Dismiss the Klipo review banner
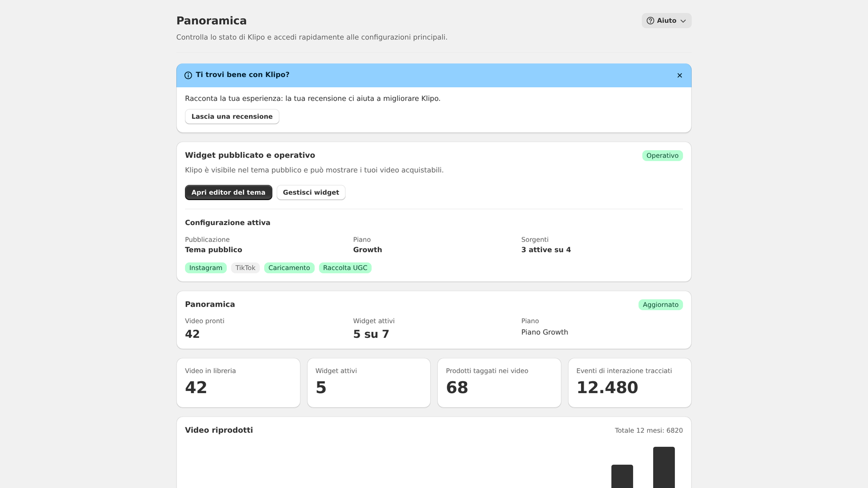 (680, 75)
